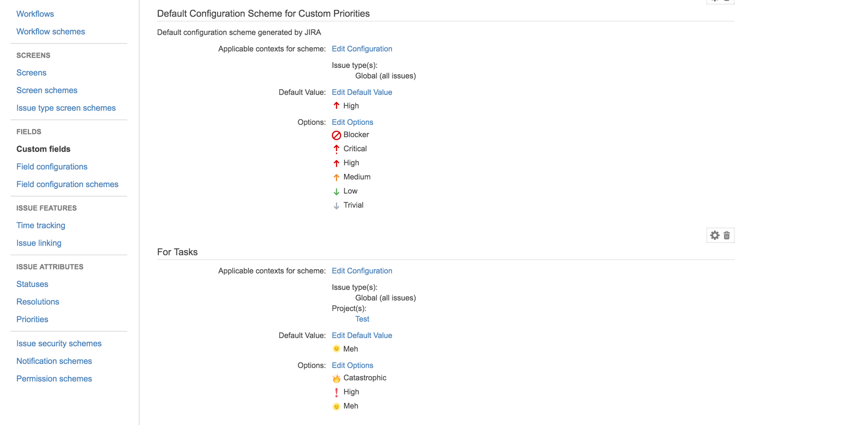
Task: Go to Field configuration schemes
Action: pos(67,184)
